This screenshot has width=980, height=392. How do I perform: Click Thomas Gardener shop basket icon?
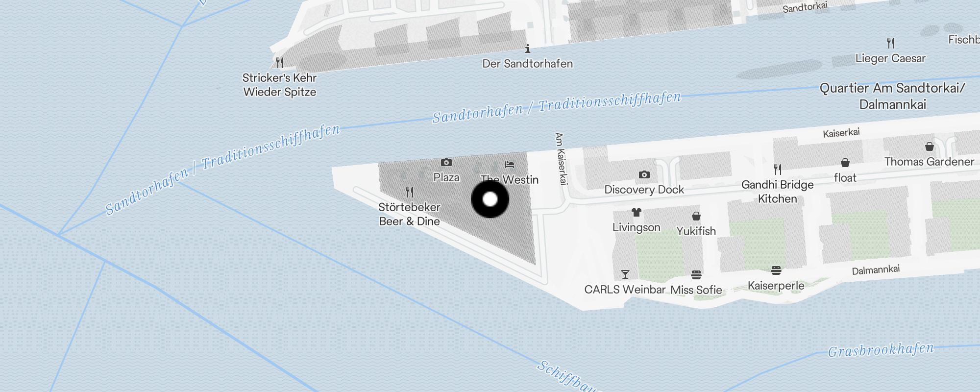pos(929,147)
